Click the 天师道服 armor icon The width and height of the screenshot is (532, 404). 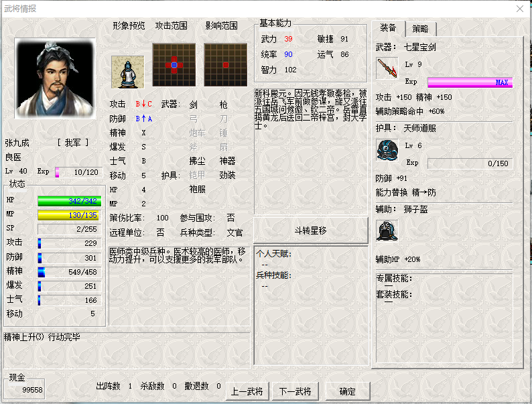tap(387, 149)
